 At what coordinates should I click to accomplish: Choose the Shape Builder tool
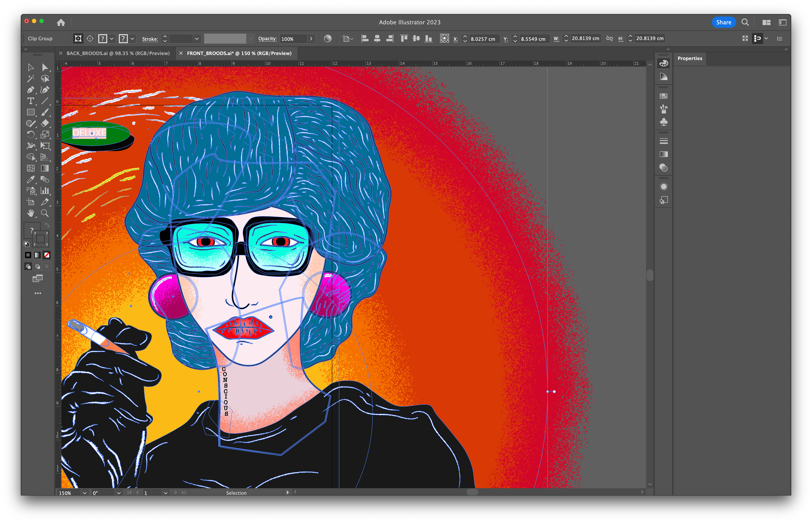point(31,157)
